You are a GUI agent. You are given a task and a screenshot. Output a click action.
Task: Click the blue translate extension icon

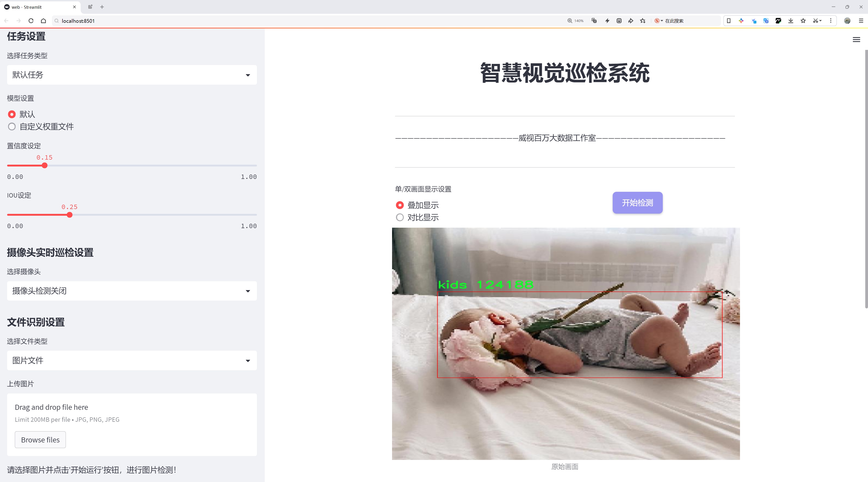coord(766,21)
